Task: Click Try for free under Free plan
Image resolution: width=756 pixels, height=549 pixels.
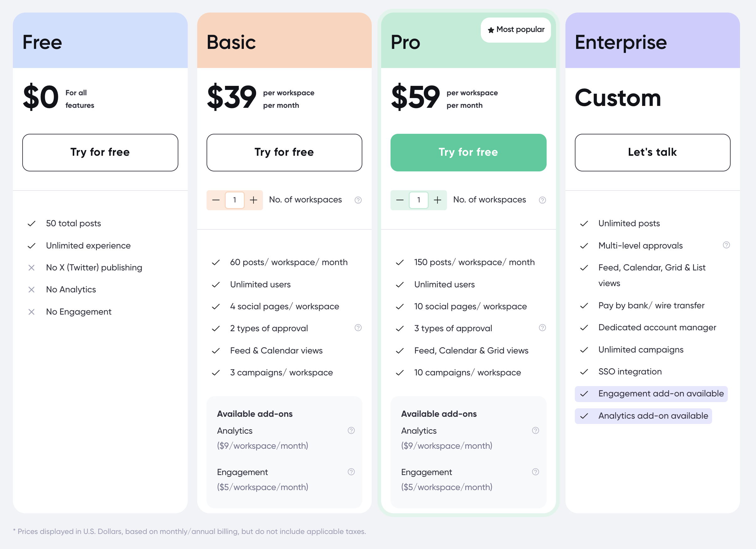Action: click(100, 152)
